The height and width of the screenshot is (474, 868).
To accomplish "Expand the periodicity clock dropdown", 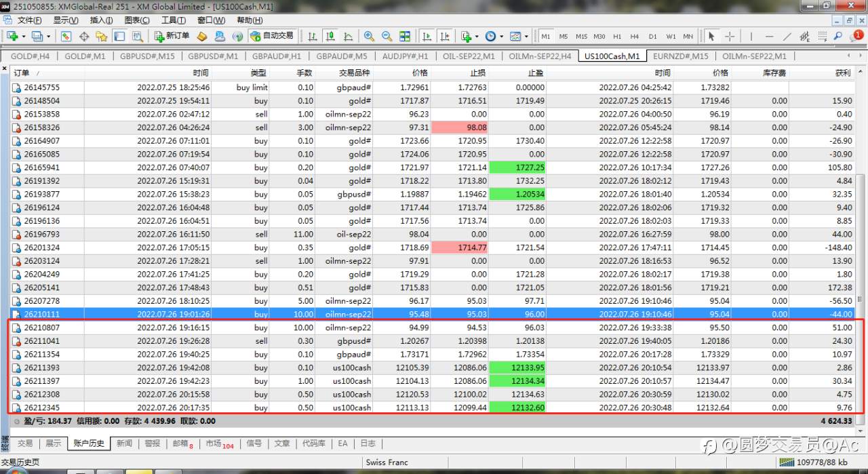I will [x=502, y=36].
